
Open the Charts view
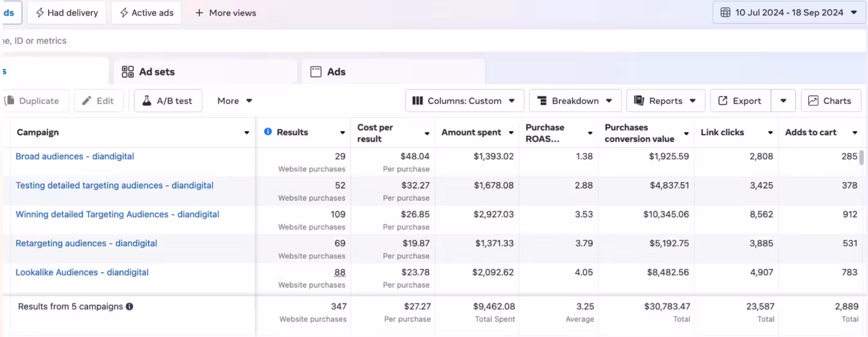(831, 100)
